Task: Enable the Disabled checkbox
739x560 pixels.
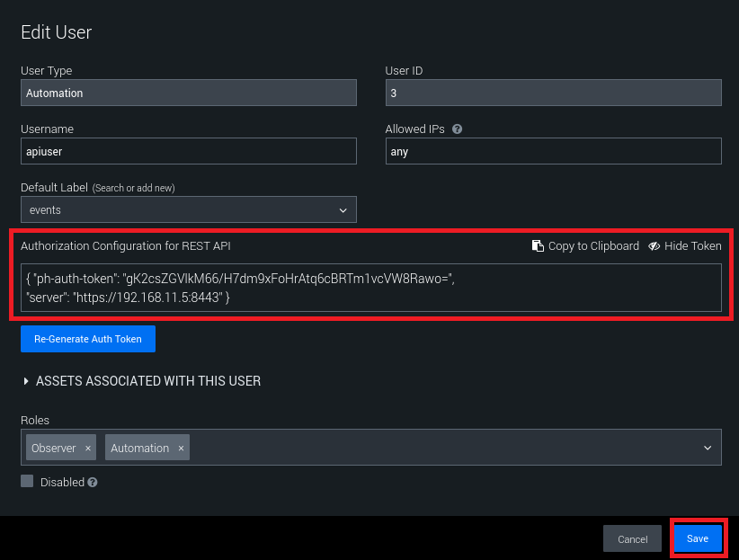Action: click(x=28, y=482)
